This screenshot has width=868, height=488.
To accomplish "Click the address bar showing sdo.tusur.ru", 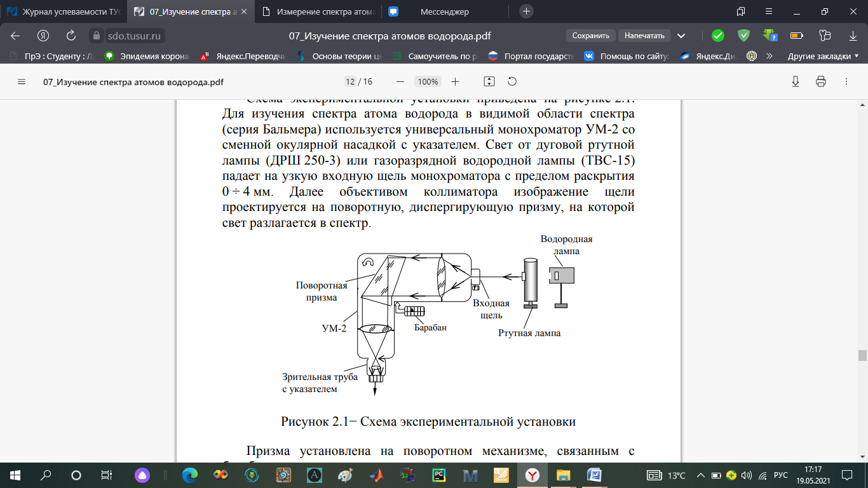I will pos(134,36).
